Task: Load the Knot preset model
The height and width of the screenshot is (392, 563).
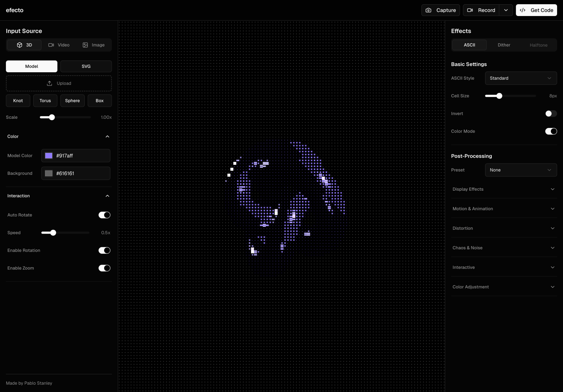Action: click(x=18, y=101)
